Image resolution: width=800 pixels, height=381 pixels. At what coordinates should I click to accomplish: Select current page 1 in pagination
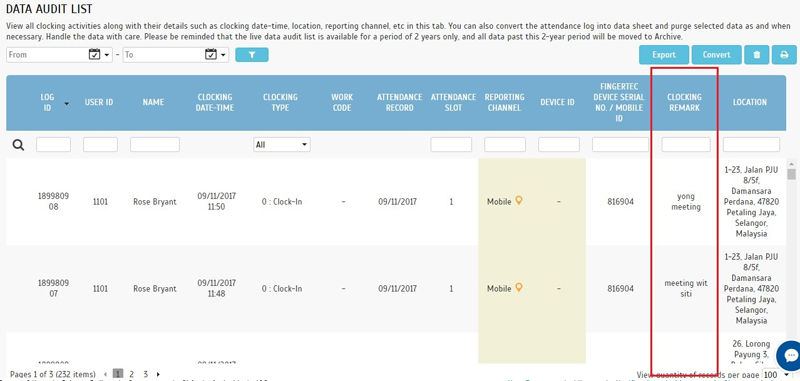click(117, 374)
